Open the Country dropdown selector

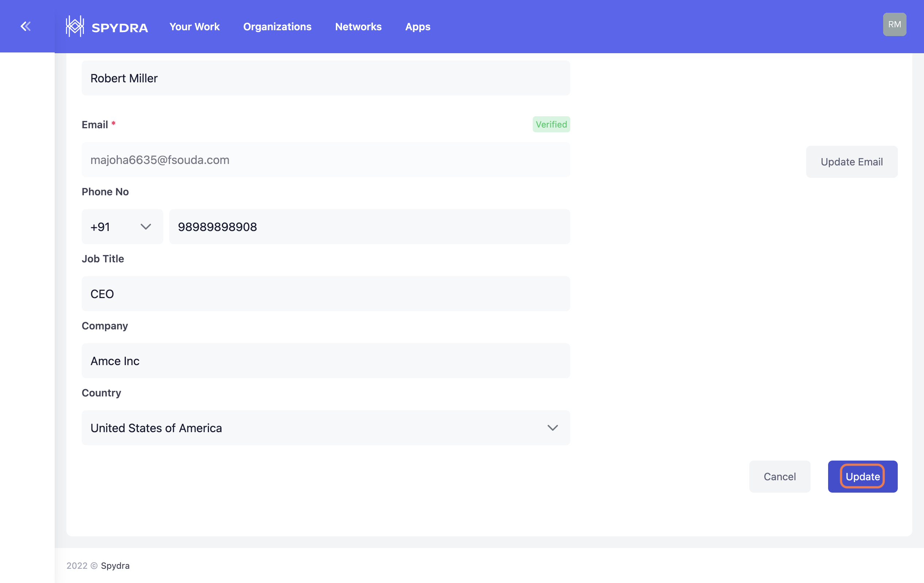tap(325, 428)
